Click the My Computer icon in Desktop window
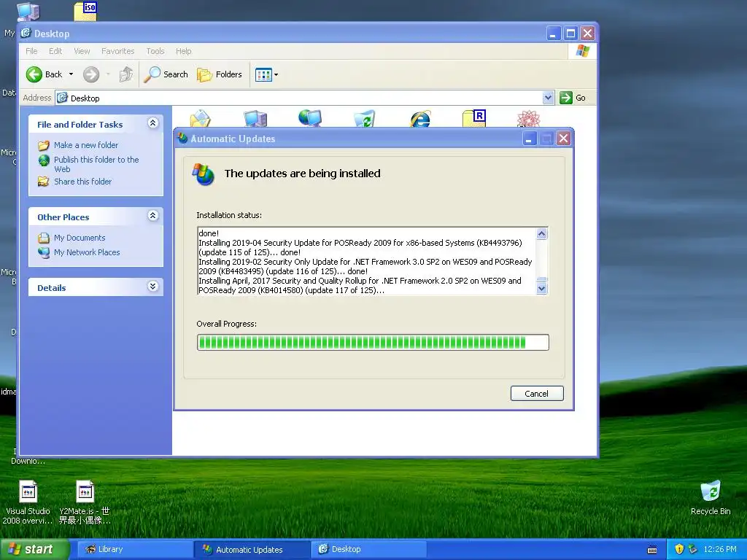Image resolution: width=747 pixels, height=560 pixels. pyautogui.click(x=255, y=119)
